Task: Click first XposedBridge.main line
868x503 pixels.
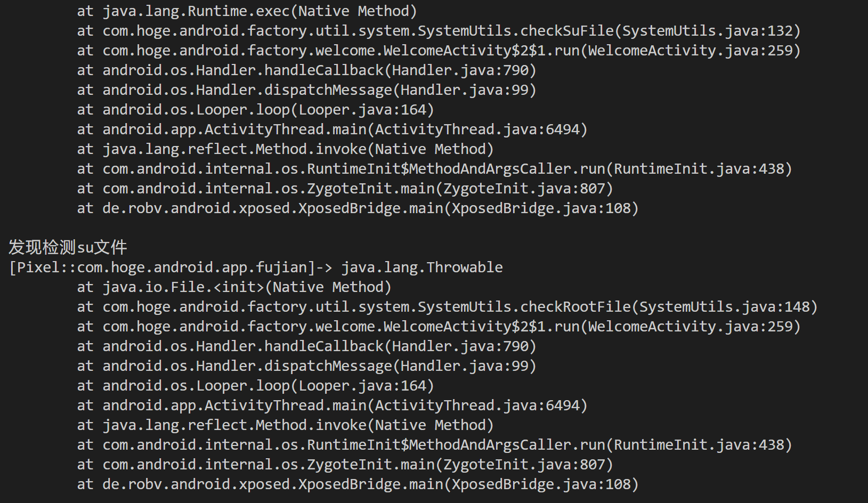Action: coord(358,208)
